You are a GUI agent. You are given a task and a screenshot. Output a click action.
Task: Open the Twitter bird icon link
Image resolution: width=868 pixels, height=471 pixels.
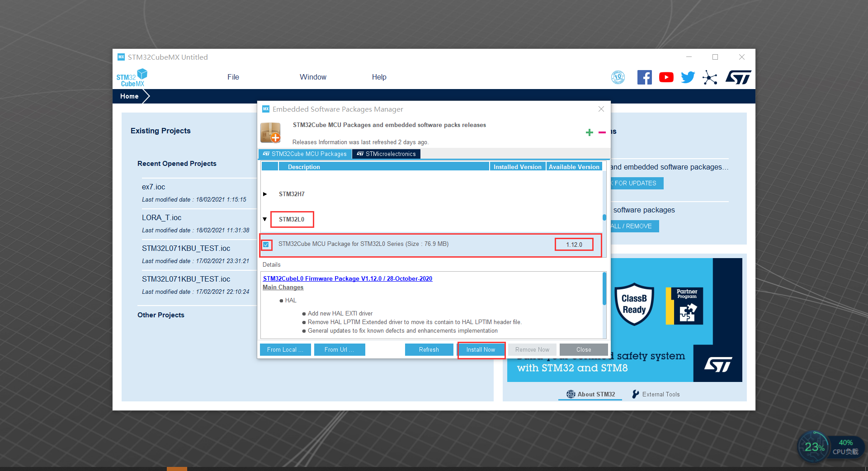point(688,77)
